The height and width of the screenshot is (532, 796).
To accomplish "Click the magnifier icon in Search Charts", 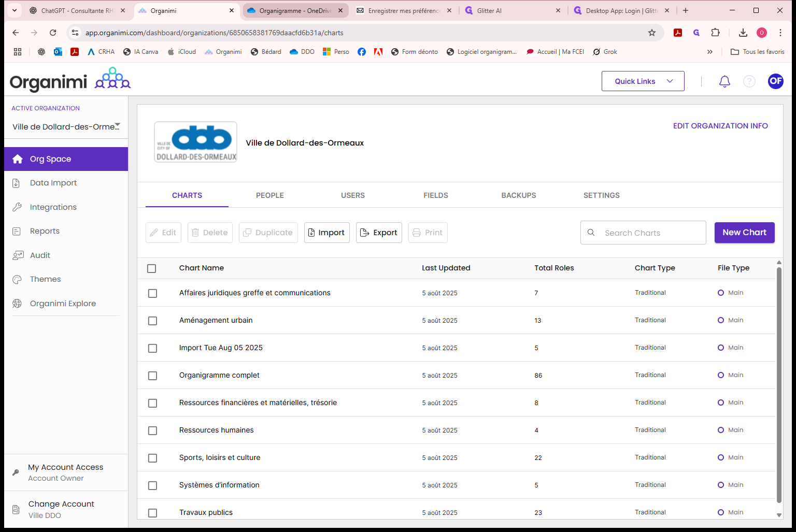I will (591, 233).
